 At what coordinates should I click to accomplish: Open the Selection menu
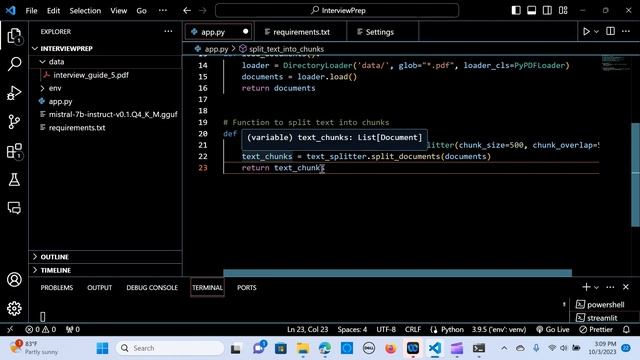click(x=85, y=11)
